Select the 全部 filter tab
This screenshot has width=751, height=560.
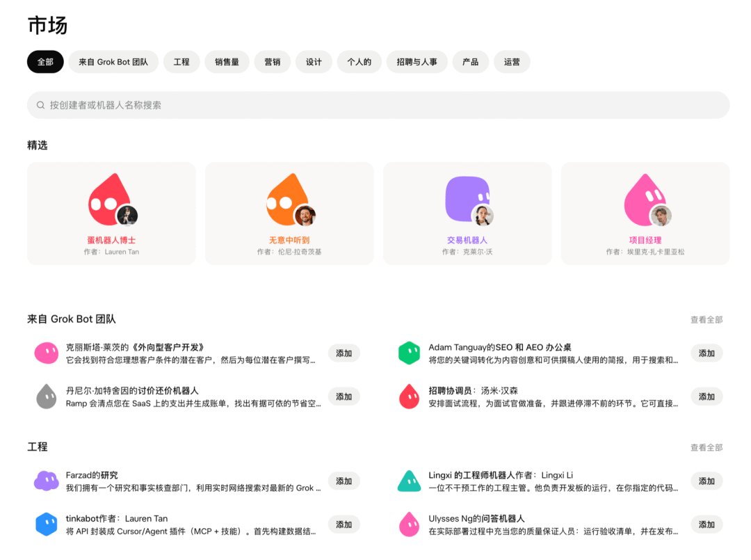click(x=45, y=62)
